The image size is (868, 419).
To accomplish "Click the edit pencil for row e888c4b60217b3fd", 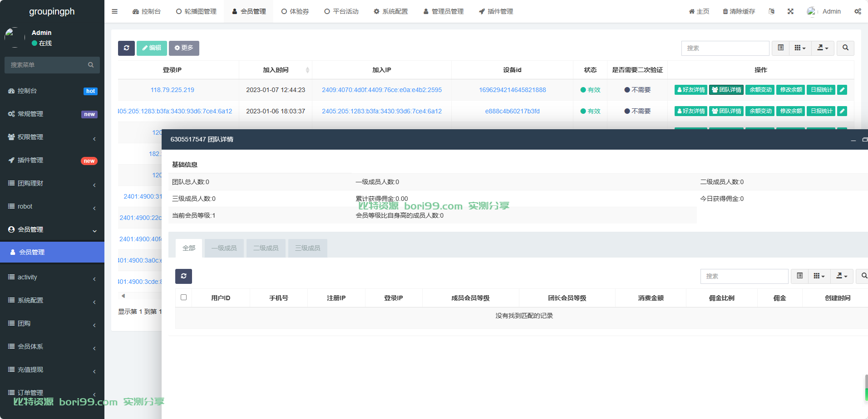I will pyautogui.click(x=842, y=111).
